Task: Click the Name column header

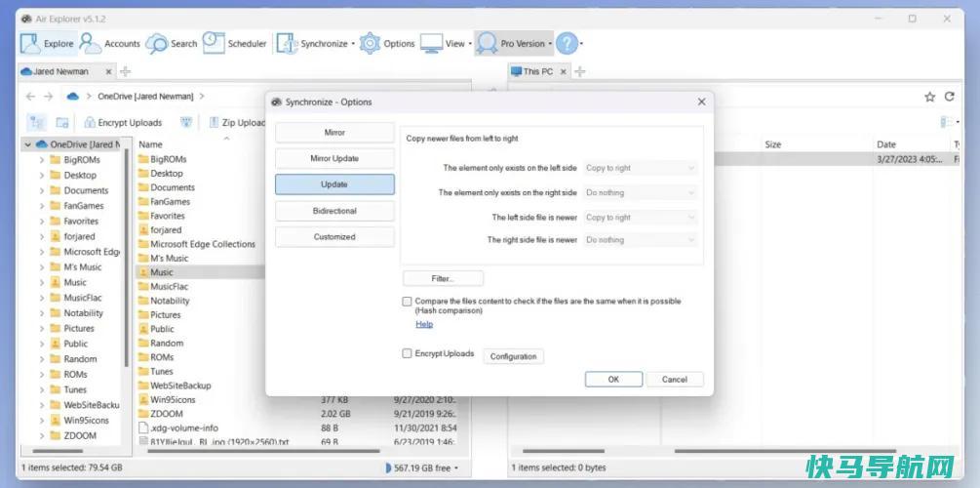Action: tap(150, 144)
